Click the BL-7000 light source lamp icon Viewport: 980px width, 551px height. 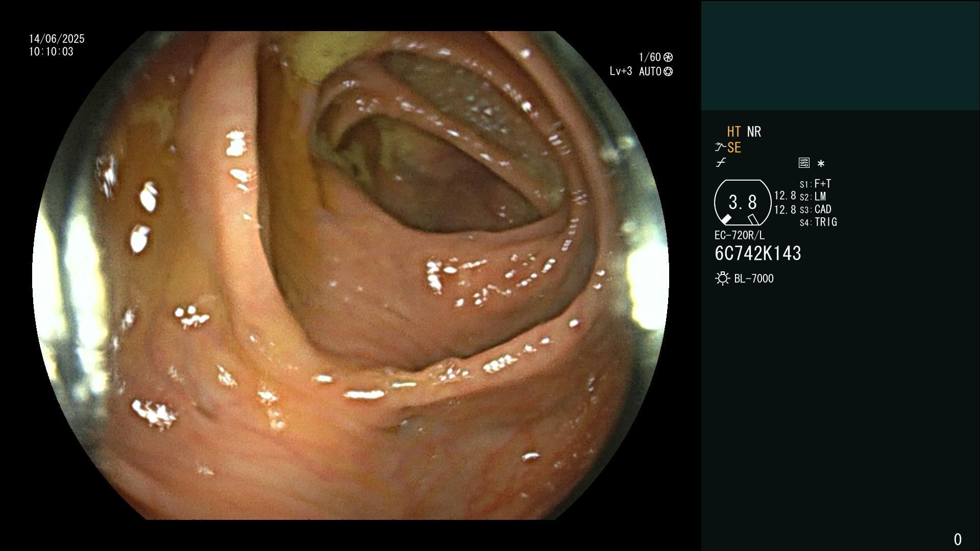(x=723, y=279)
